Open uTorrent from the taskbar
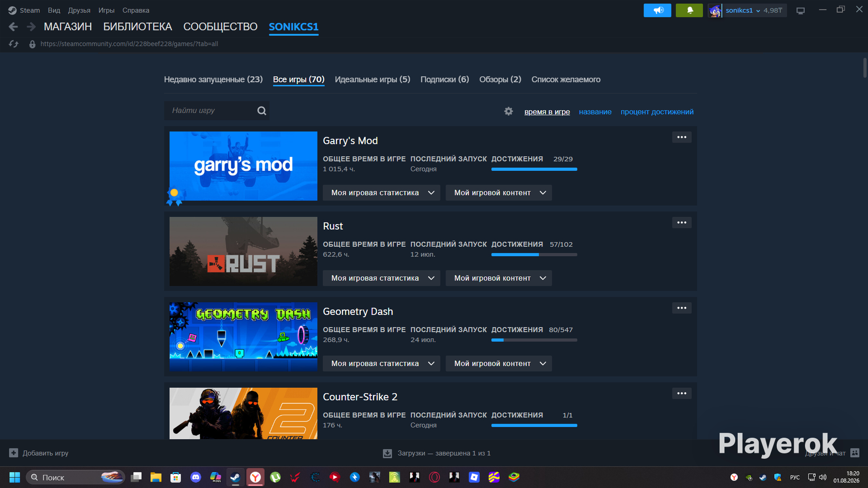 point(275,477)
